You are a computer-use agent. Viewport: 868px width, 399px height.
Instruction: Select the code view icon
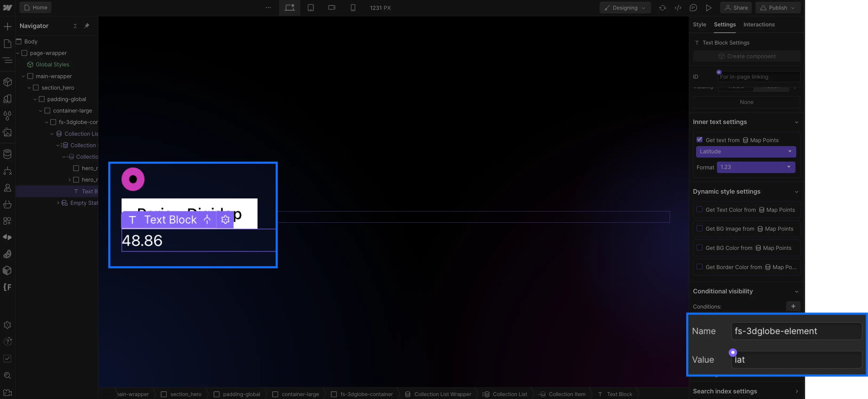click(x=678, y=8)
